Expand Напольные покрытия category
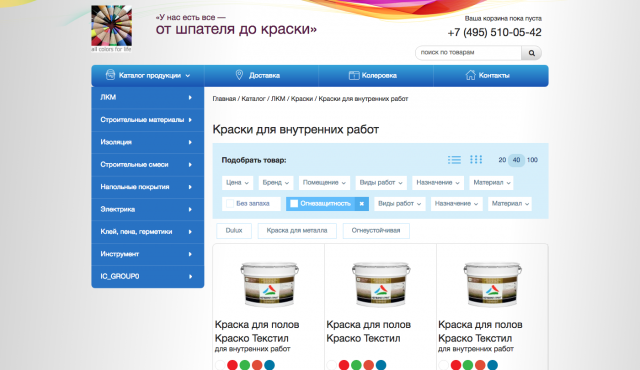This screenshot has width=640, height=370. 147,187
